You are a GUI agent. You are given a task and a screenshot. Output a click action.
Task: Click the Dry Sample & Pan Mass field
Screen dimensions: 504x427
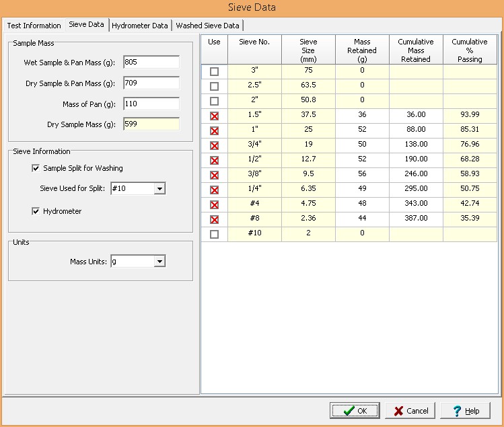click(151, 83)
